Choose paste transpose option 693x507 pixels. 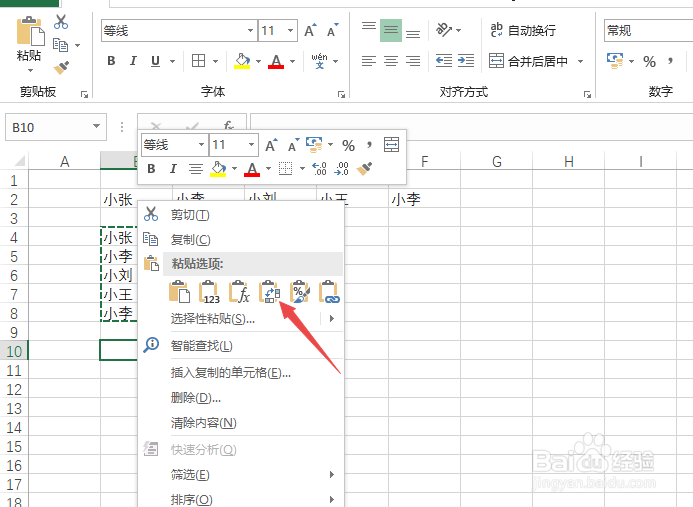click(x=270, y=292)
